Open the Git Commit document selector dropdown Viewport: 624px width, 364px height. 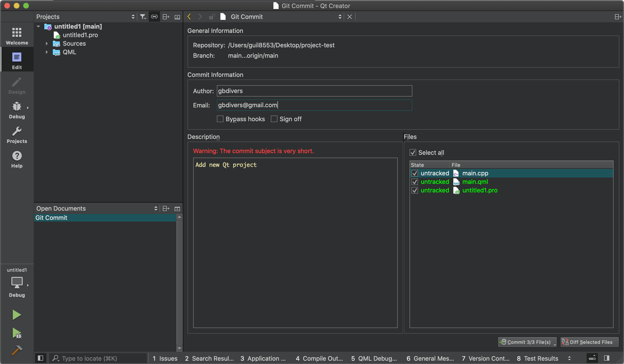pos(340,17)
